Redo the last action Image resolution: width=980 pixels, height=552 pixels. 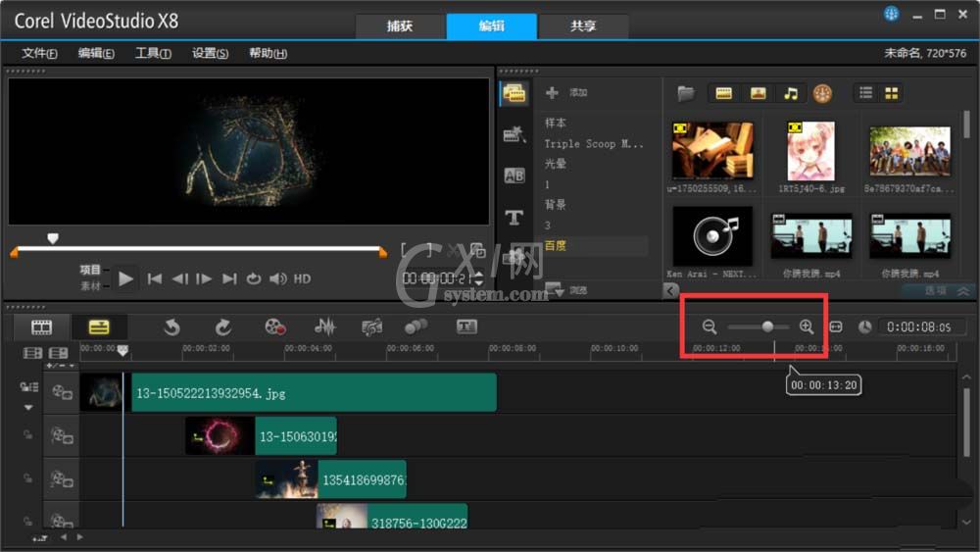[223, 326]
